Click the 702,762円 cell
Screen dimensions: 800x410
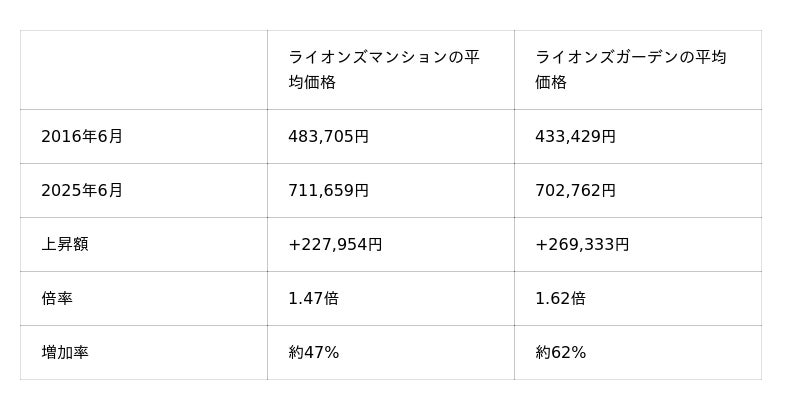575,191
